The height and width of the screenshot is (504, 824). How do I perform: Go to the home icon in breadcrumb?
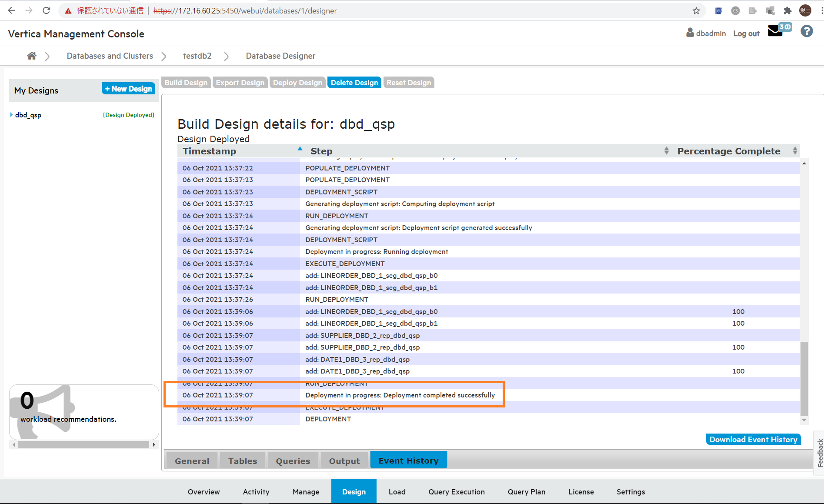(x=32, y=56)
